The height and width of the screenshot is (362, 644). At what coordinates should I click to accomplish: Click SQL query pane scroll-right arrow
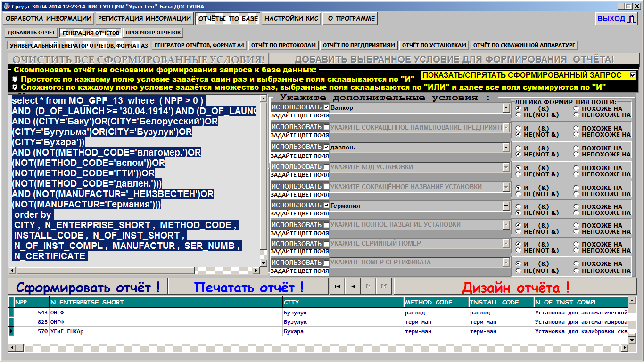click(256, 271)
